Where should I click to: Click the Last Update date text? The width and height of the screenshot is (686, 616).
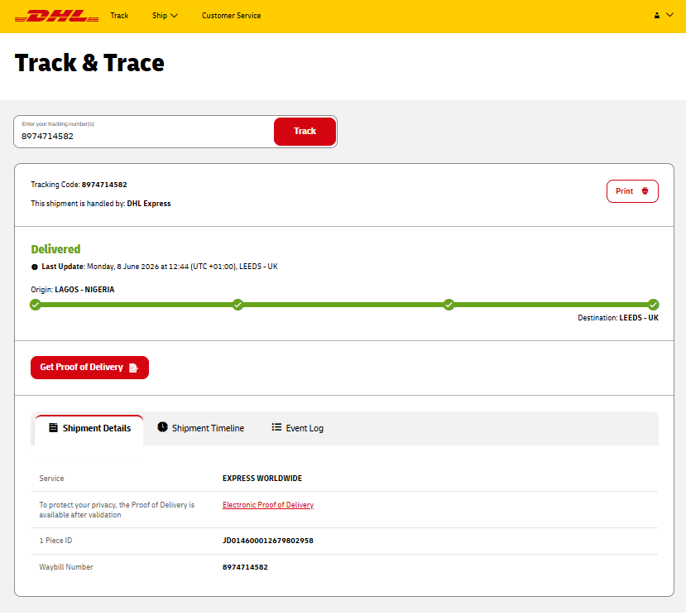tap(182, 267)
